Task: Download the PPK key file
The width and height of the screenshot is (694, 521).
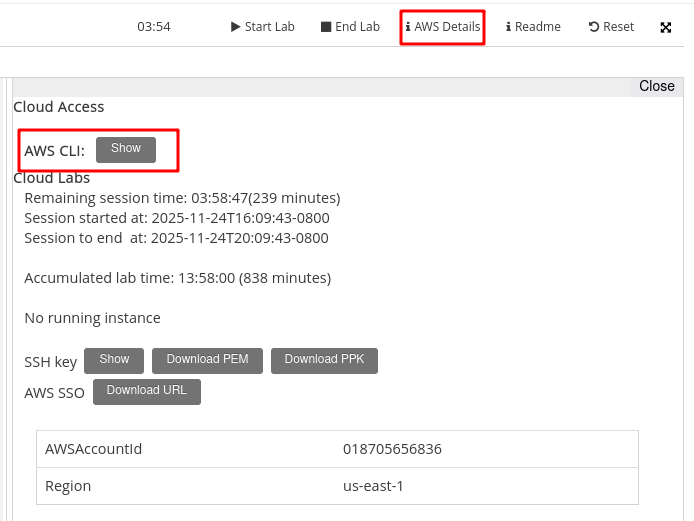Action: pyautogui.click(x=324, y=360)
